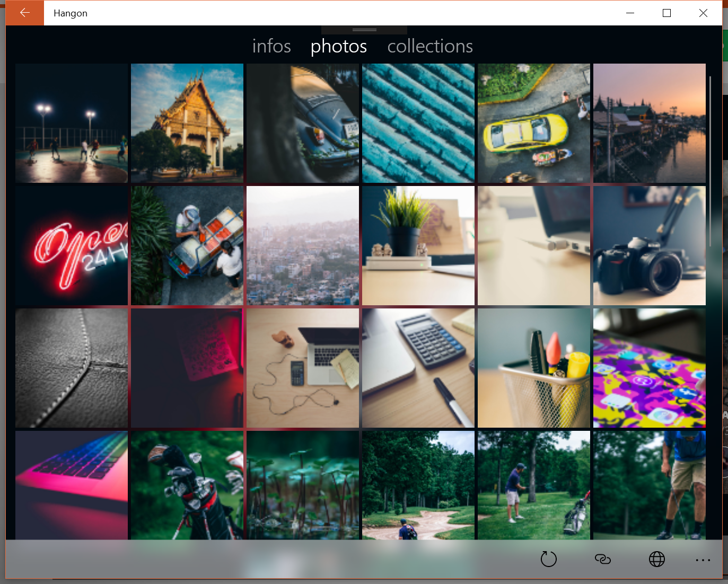
Task: Open the colorful phone app icons photo
Action: (x=650, y=368)
